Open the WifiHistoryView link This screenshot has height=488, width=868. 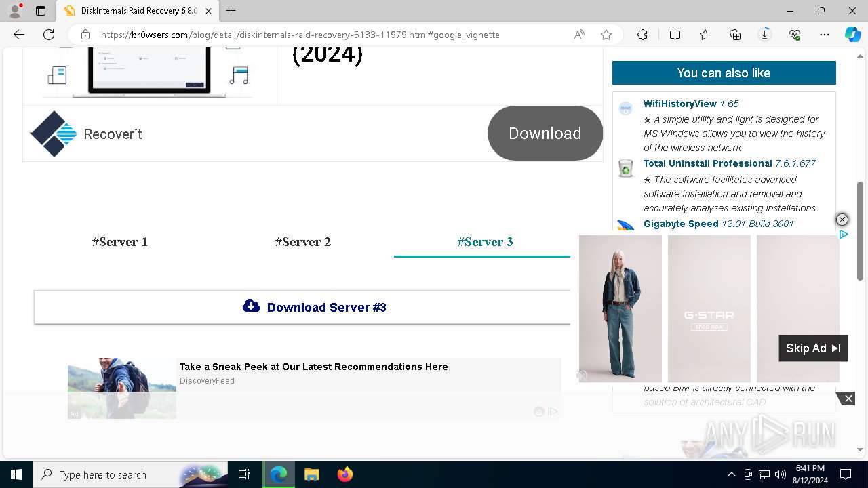click(x=680, y=104)
